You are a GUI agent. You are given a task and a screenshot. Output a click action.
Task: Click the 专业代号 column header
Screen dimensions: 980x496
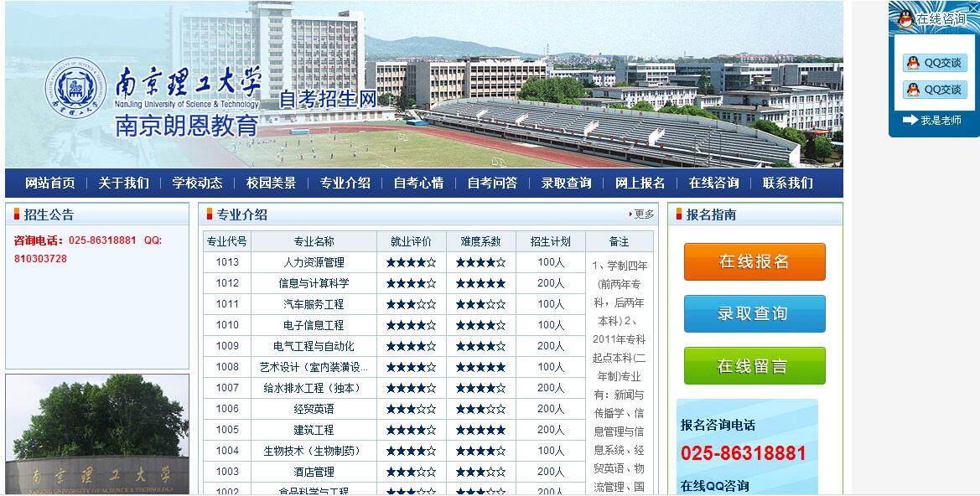pos(227,241)
